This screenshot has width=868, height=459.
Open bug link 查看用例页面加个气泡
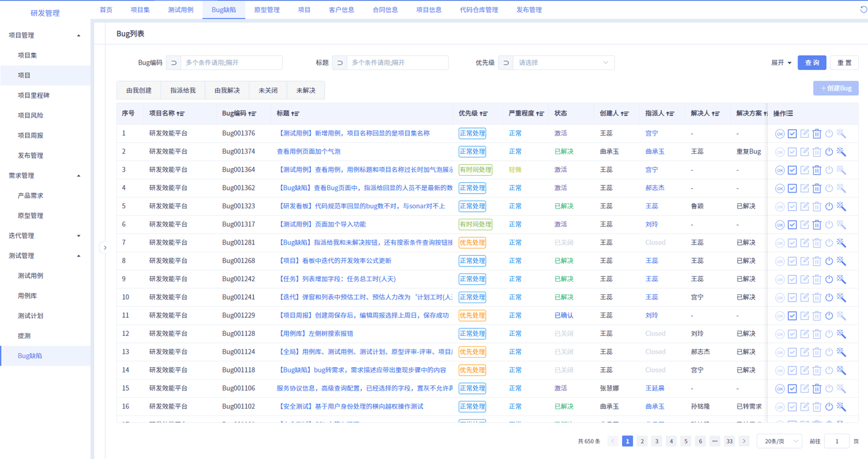[308, 152]
